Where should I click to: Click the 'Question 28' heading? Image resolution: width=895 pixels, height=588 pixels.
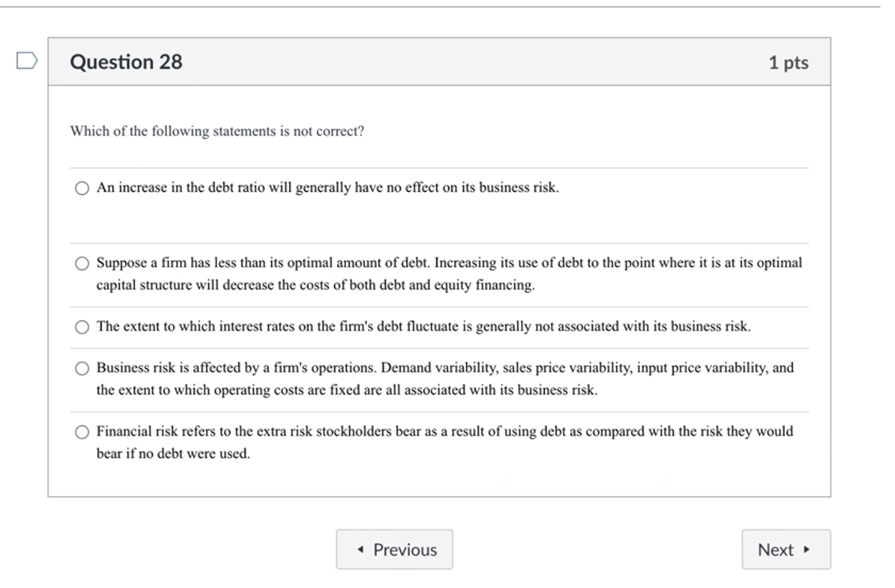[x=126, y=62]
